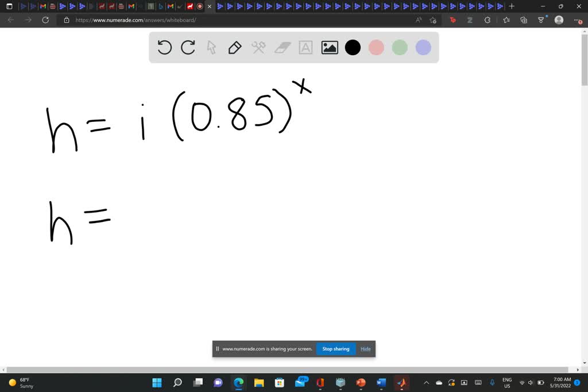
Task: Click the horizontal page scrollbar
Action: (287, 370)
